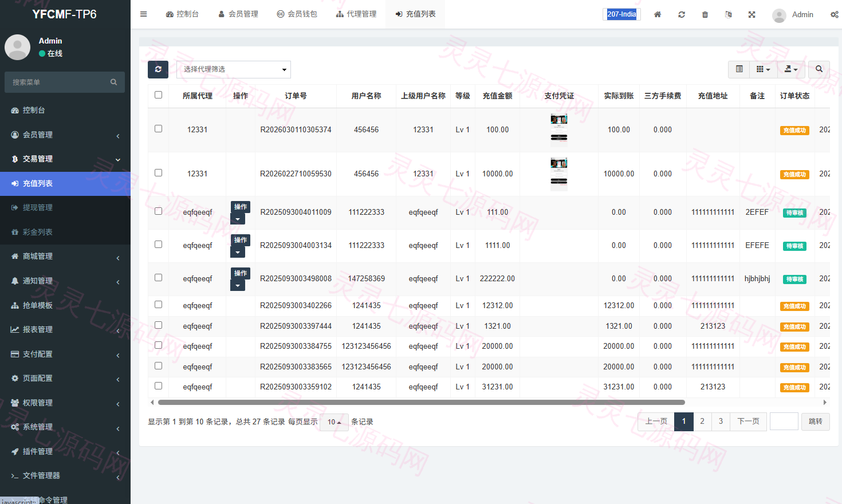
Task: Click the trash clear-cache icon
Action: point(705,14)
